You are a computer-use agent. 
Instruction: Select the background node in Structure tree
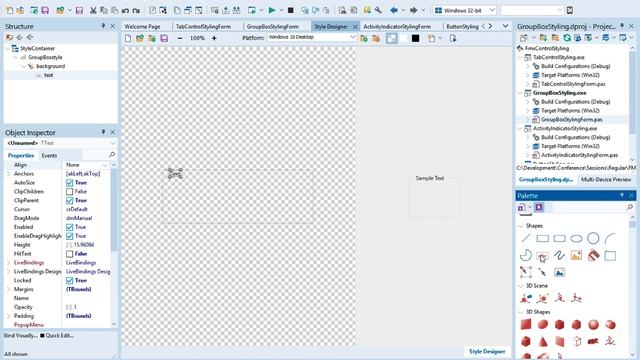(x=50, y=66)
